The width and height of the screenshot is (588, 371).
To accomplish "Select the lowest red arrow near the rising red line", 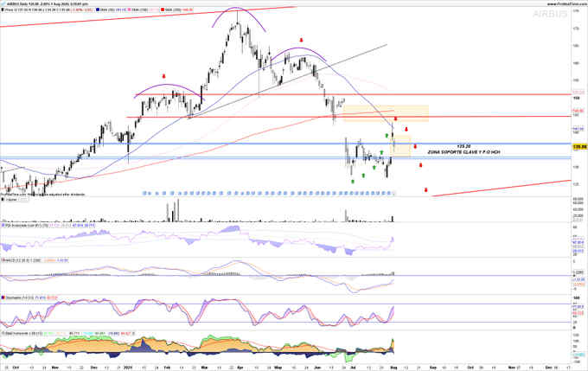I will 426,189.
